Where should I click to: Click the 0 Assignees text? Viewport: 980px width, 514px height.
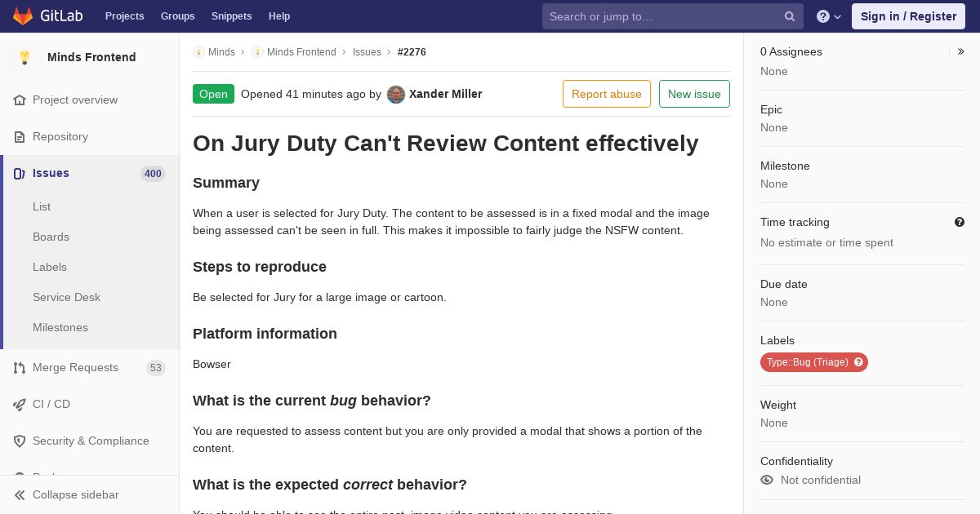point(791,51)
